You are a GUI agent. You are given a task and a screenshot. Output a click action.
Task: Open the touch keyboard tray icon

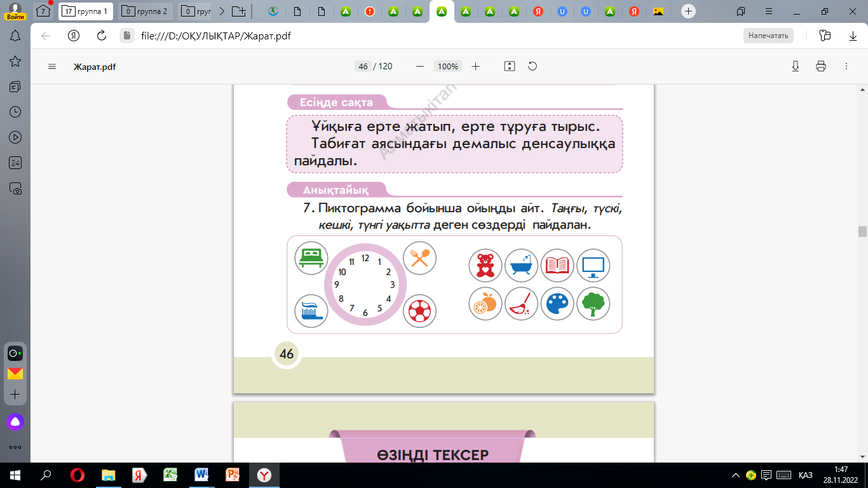coord(783,475)
